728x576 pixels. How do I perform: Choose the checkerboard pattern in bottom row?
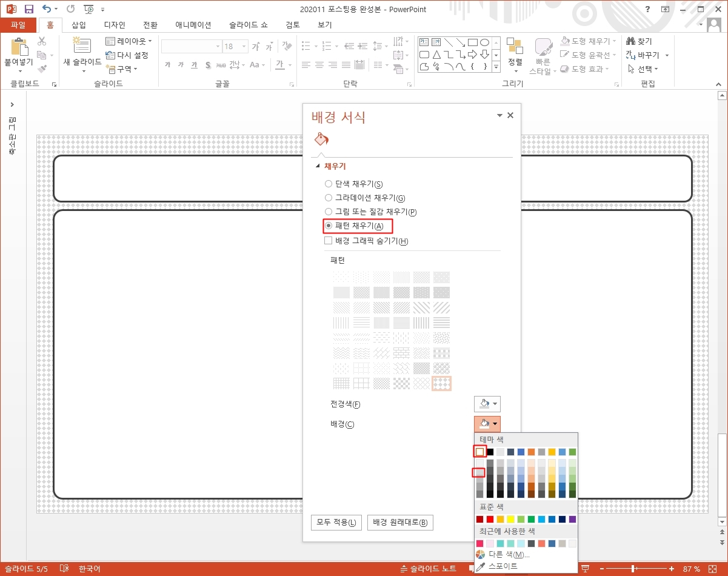click(401, 383)
